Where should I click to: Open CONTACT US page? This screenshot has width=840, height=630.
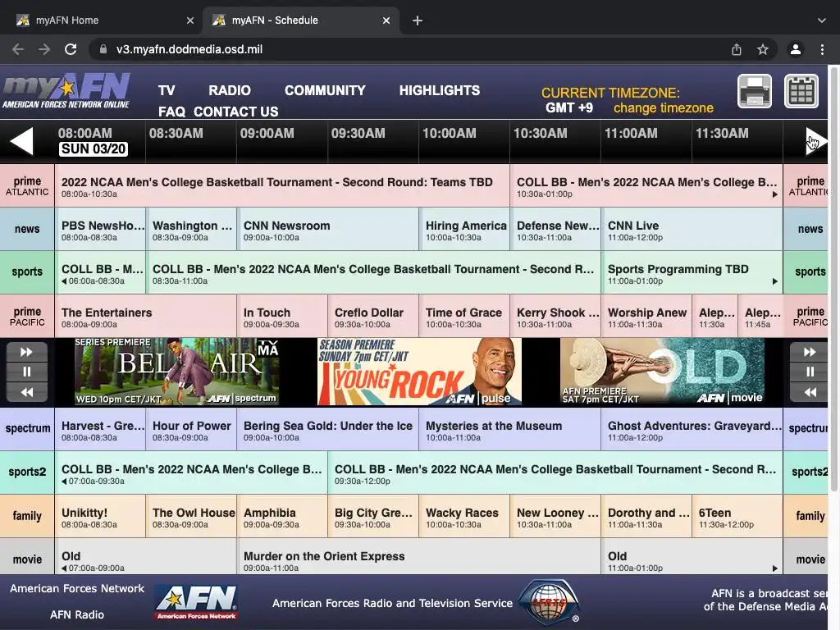click(x=235, y=112)
